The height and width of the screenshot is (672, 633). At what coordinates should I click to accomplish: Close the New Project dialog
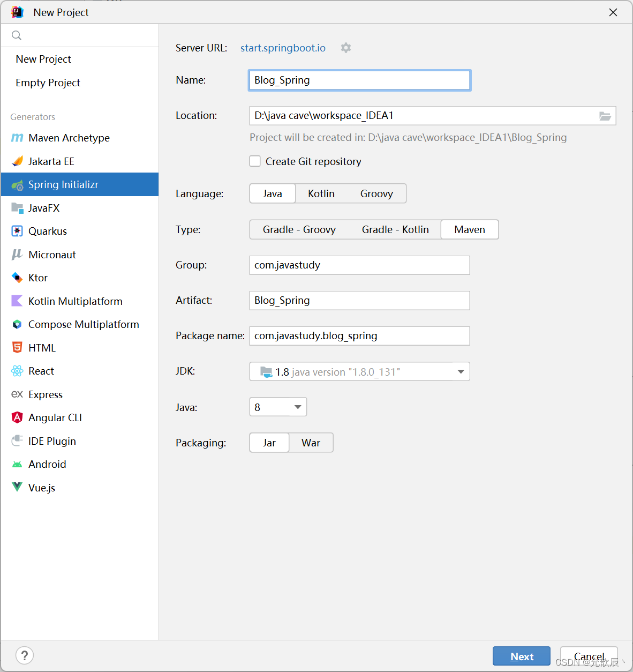[613, 12]
